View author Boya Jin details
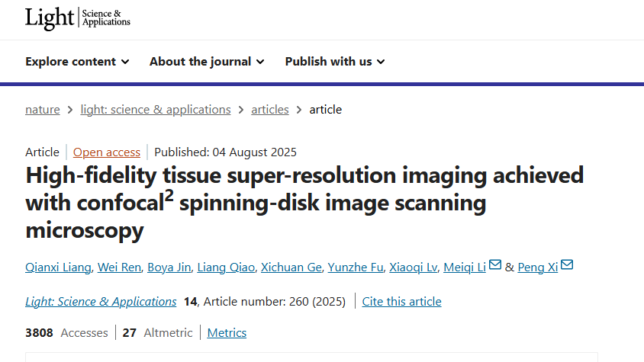This screenshot has height=362, width=644. [x=169, y=267]
